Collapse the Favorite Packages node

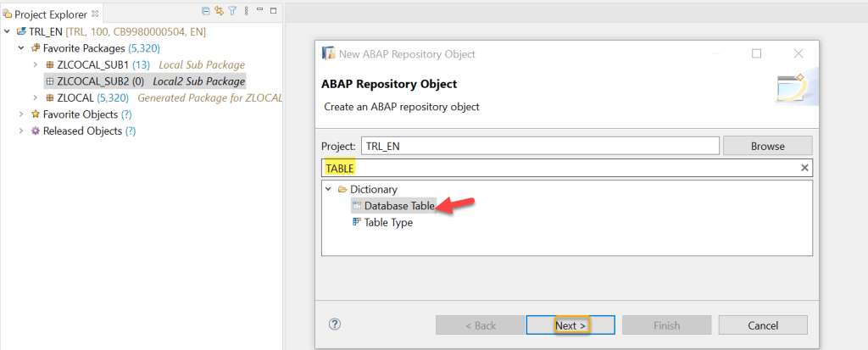tap(21, 48)
